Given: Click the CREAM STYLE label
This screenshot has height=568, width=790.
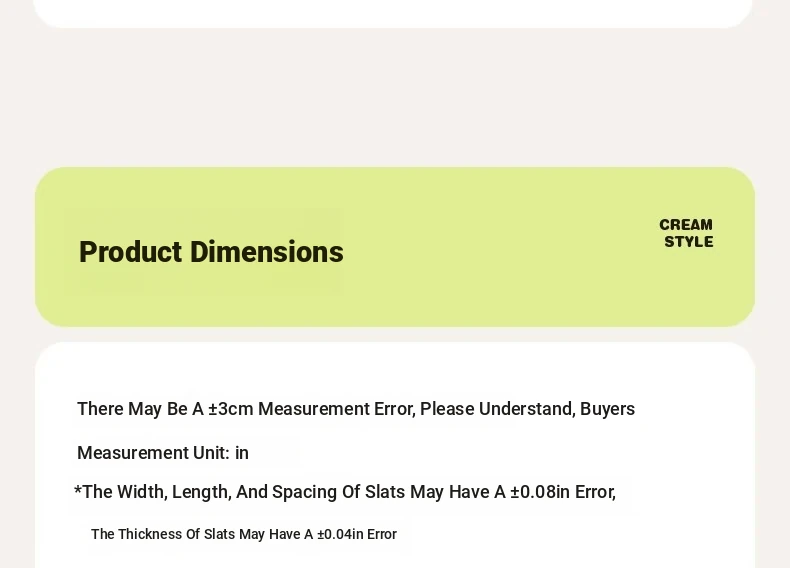Looking at the screenshot, I should click(x=686, y=233).
